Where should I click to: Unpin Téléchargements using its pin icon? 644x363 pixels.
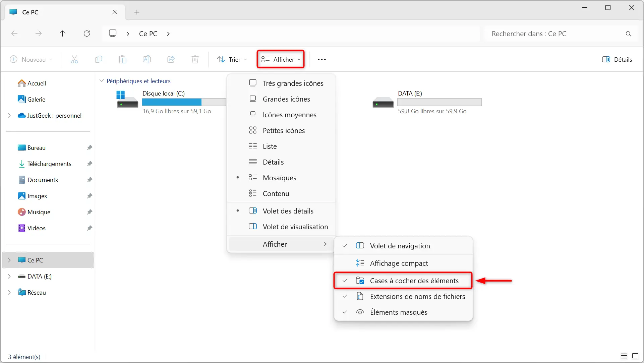[90, 164]
